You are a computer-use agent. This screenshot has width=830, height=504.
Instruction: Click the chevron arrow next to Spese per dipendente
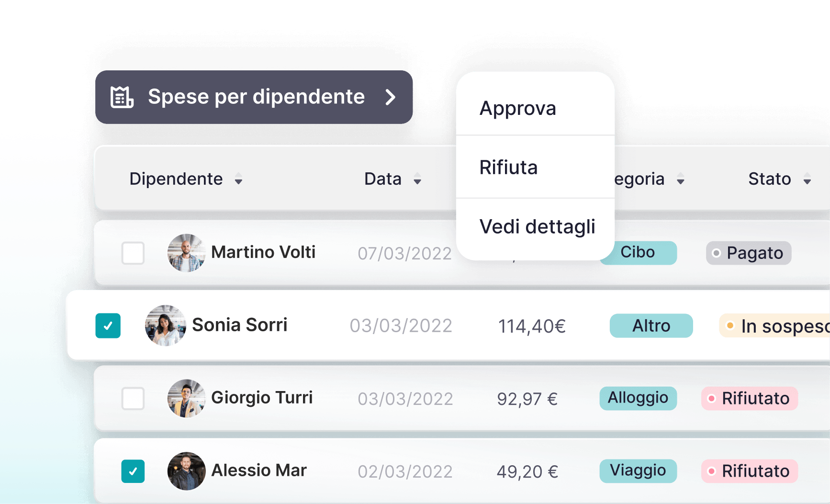(x=391, y=97)
